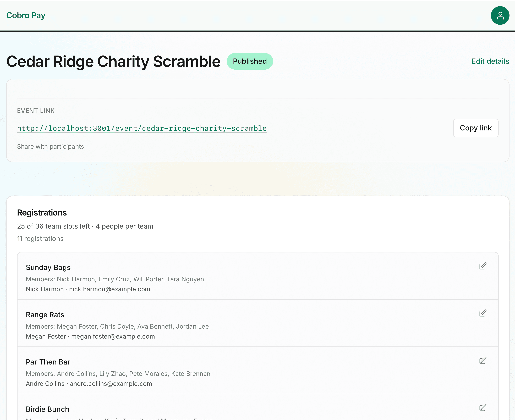Open the cedar-ridge-charity-scramble event URL
This screenshot has width=515, height=420.
click(x=142, y=128)
